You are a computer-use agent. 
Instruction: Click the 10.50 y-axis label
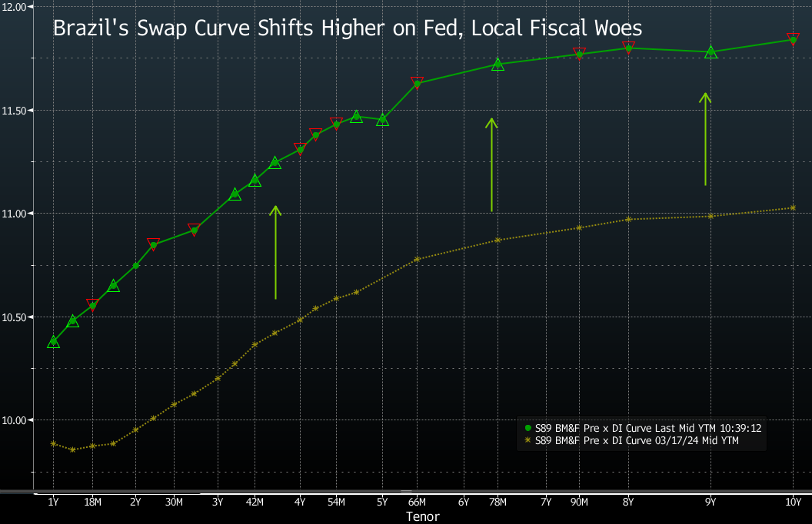14,317
